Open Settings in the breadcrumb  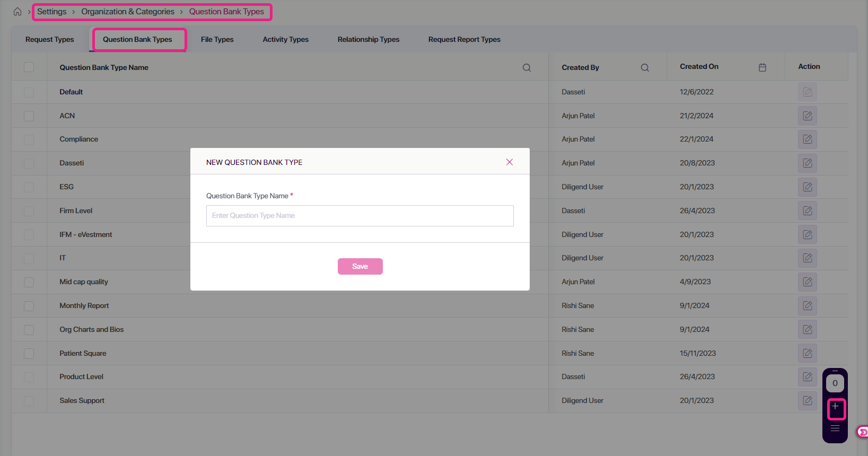(x=52, y=12)
